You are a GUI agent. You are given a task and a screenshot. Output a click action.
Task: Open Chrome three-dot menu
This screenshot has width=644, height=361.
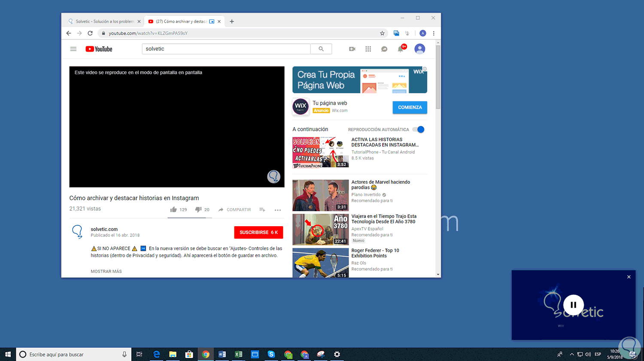434,33
